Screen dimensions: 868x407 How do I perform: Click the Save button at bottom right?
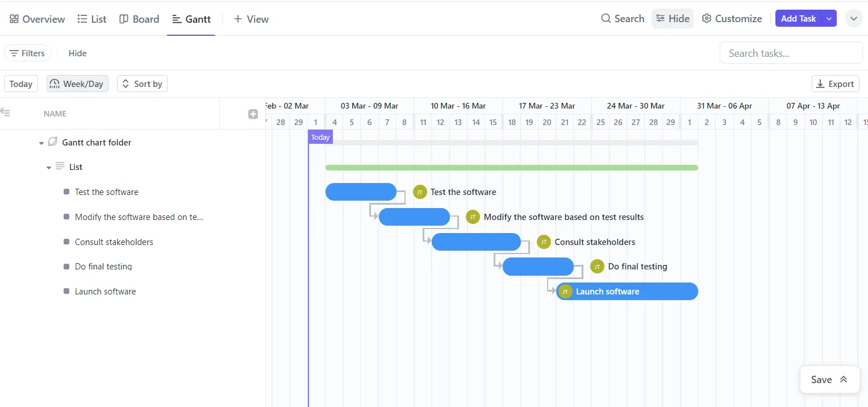coord(821,380)
